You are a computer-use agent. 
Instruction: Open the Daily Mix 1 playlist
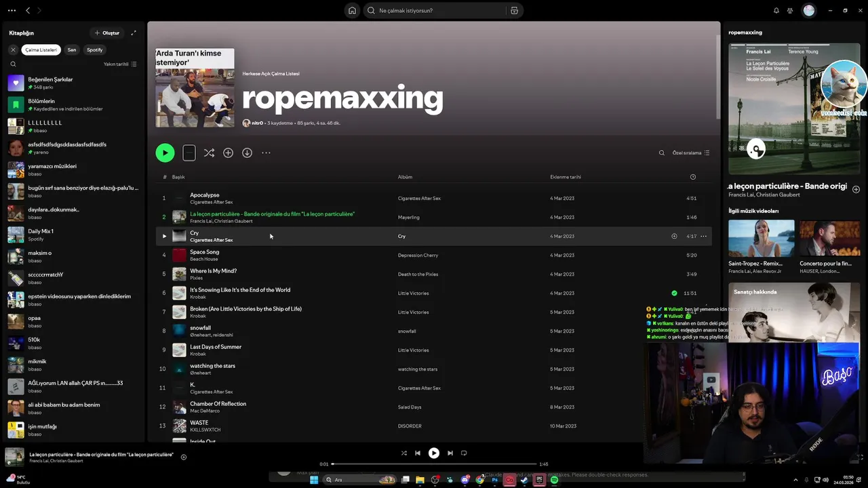(73, 235)
